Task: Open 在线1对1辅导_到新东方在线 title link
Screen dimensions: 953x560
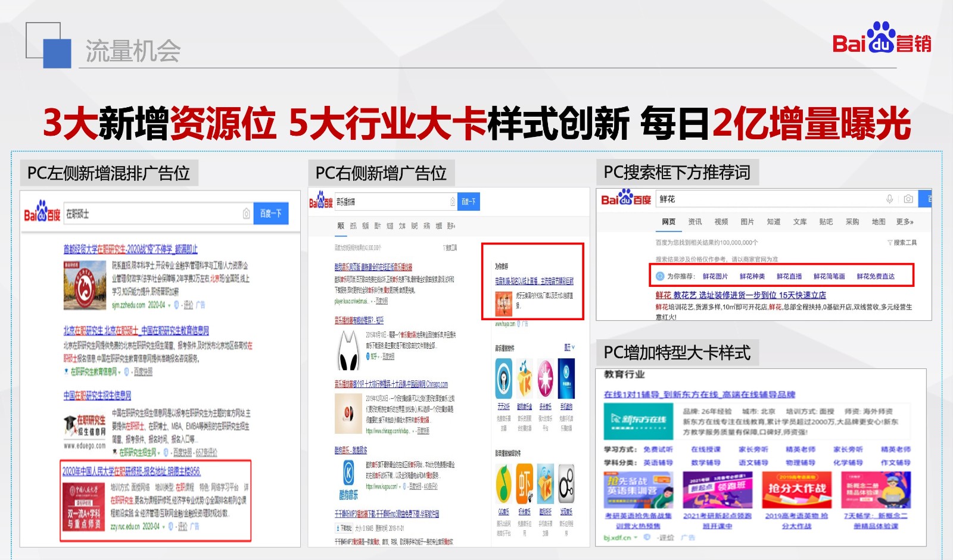Action: coord(700,394)
